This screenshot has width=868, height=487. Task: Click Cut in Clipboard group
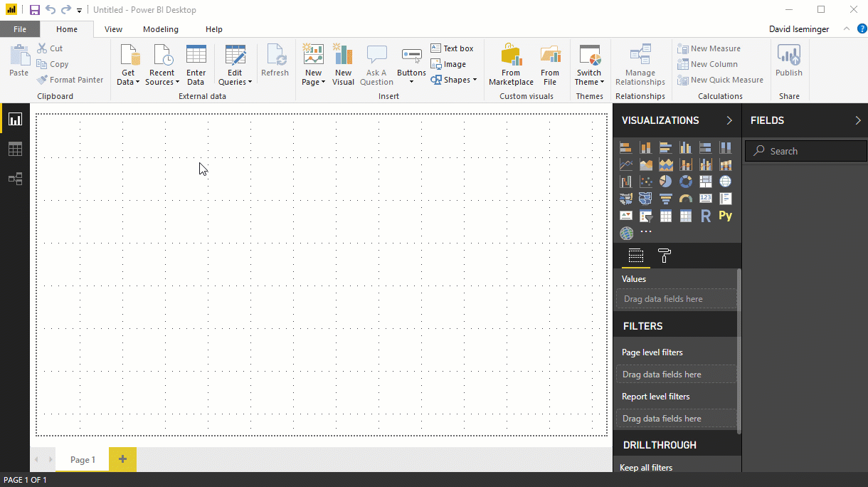(x=50, y=48)
